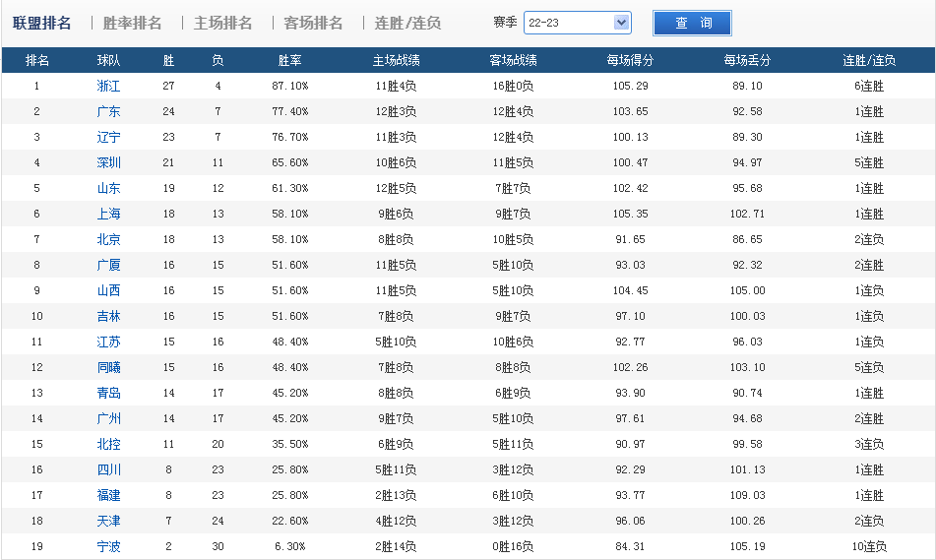This screenshot has width=936, height=560.
Task: Select the 6.30% win rate cell
Action: 290,546
